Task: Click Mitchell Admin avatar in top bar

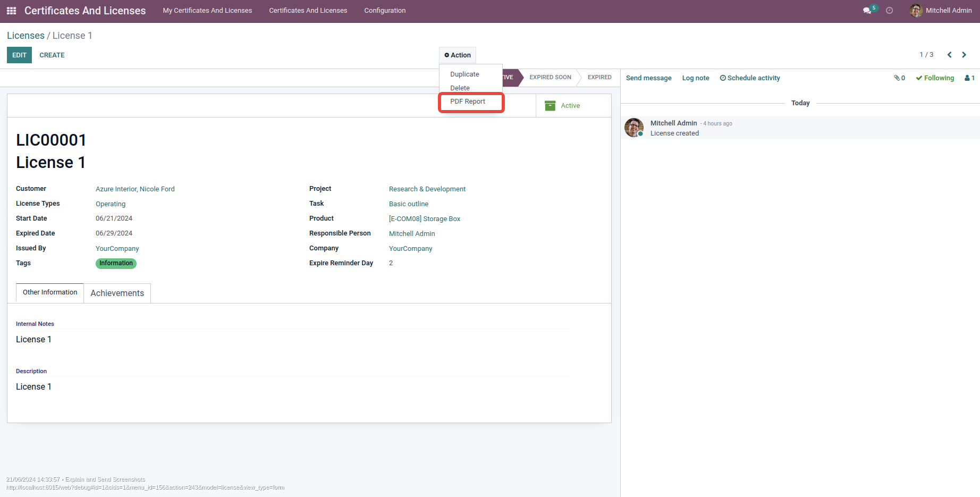Action: [x=916, y=11]
